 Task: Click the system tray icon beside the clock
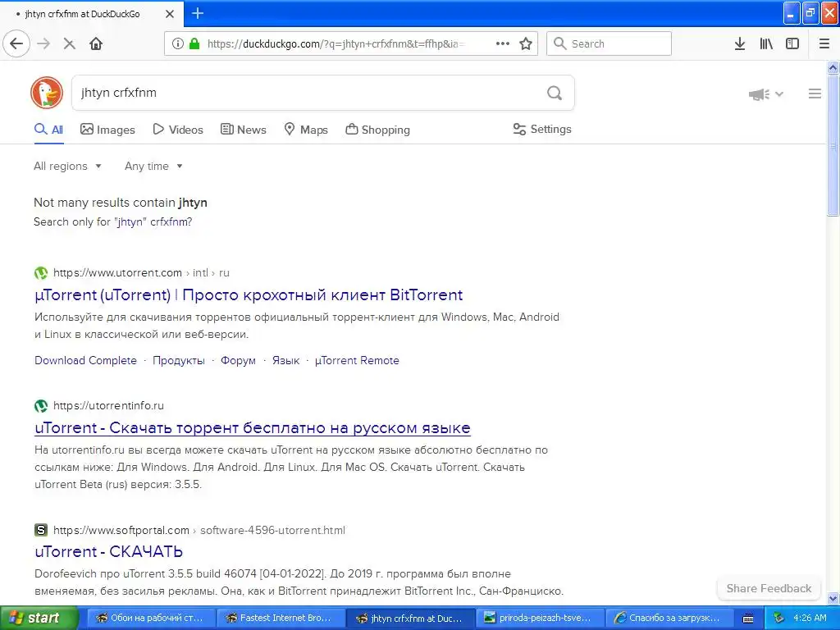(x=778, y=618)
